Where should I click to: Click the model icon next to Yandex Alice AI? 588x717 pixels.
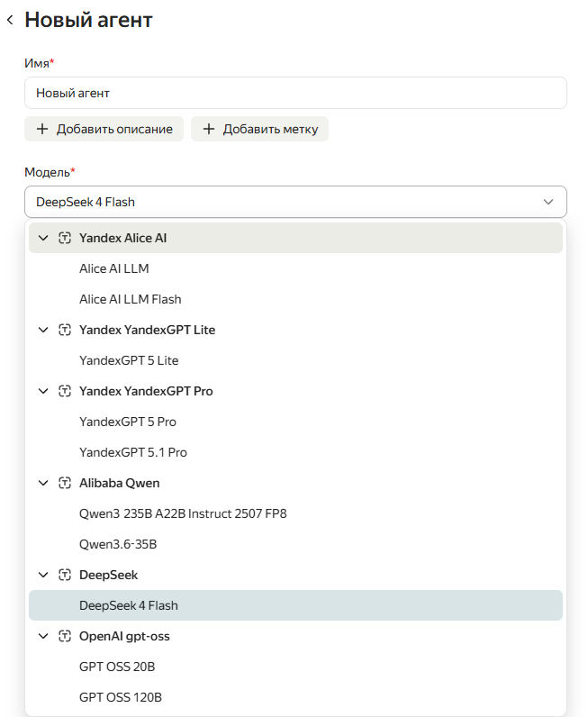(65, 238)
